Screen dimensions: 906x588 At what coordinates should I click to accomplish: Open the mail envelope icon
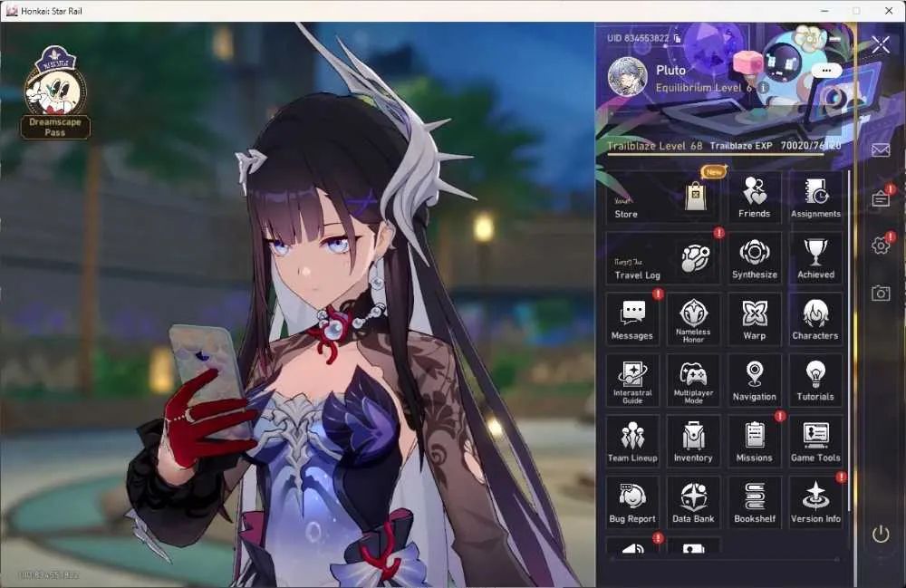point(881,150)
